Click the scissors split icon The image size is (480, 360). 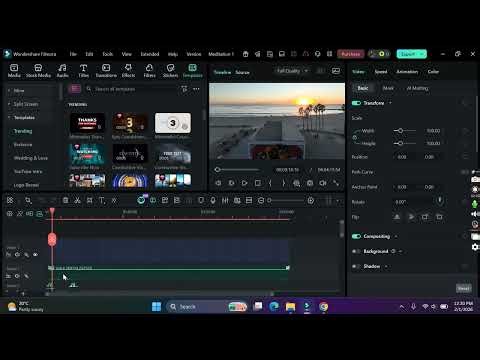77,200
